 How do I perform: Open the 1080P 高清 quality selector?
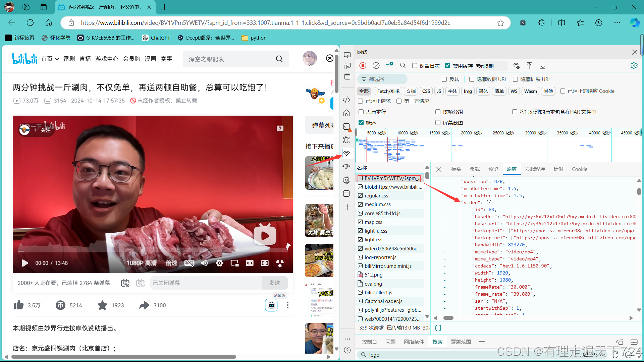click(141, 263)
